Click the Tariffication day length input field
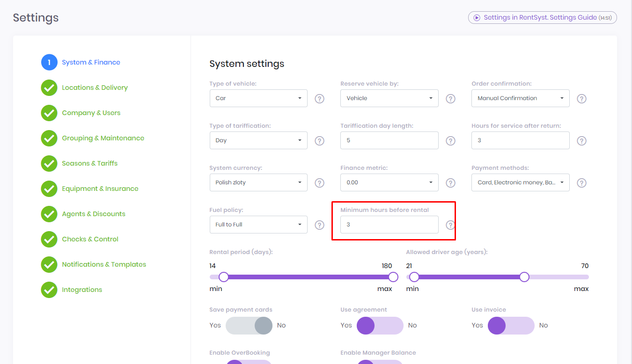Screen dimensions: 632x364 [389, 140]
